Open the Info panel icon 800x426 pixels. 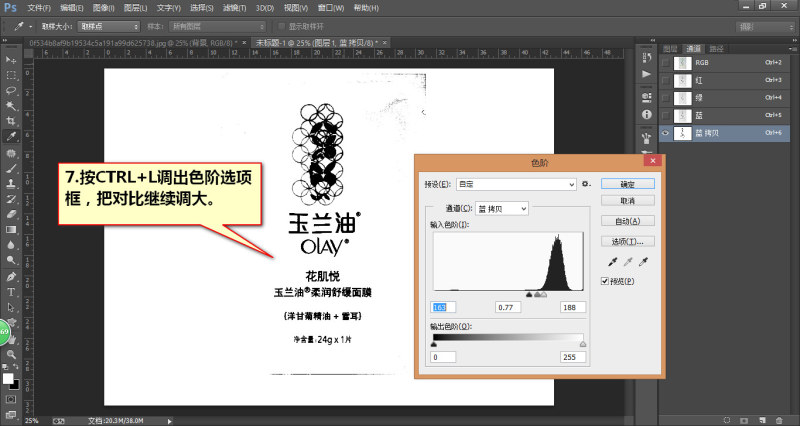click(646, 114)
